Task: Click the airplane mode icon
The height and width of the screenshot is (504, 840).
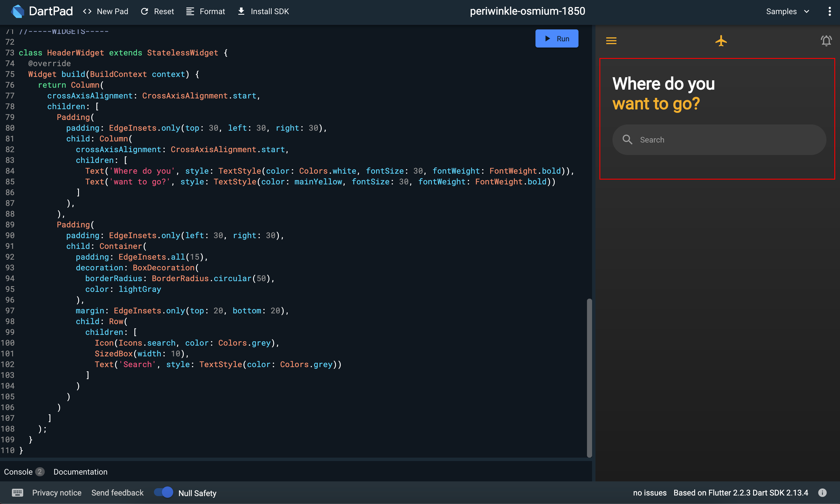Action: point(721,41)
